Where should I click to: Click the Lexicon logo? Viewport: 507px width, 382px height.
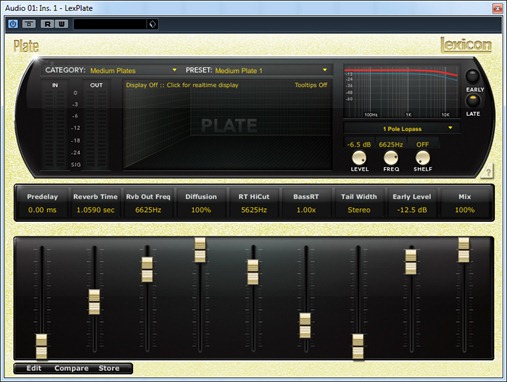466,45
